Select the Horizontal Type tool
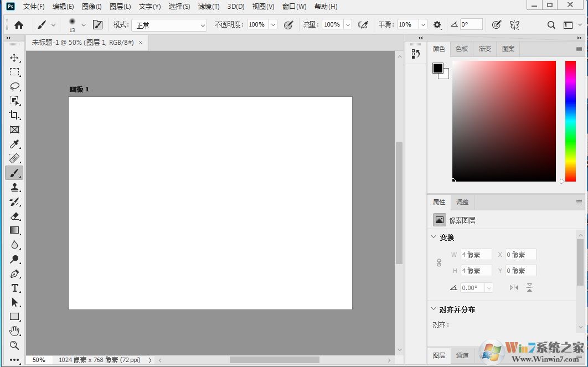 pos(14,288)
